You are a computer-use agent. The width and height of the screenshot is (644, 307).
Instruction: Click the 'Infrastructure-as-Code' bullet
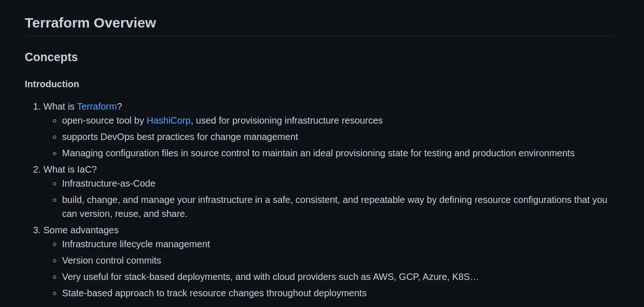point(109,183)
